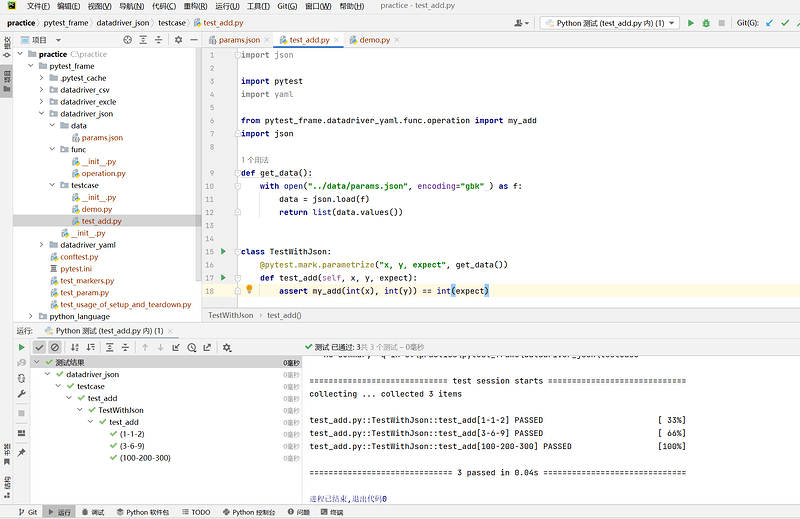Click the run gutter arrow beside class TestWithJson
Screen dimensions: 800x519
[x=223, y=251]
